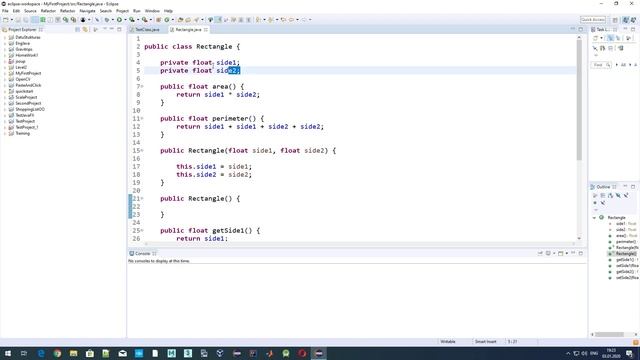Open the Window menu
Image resolution: width=640 pixels, height=360 pixels.
152,11
